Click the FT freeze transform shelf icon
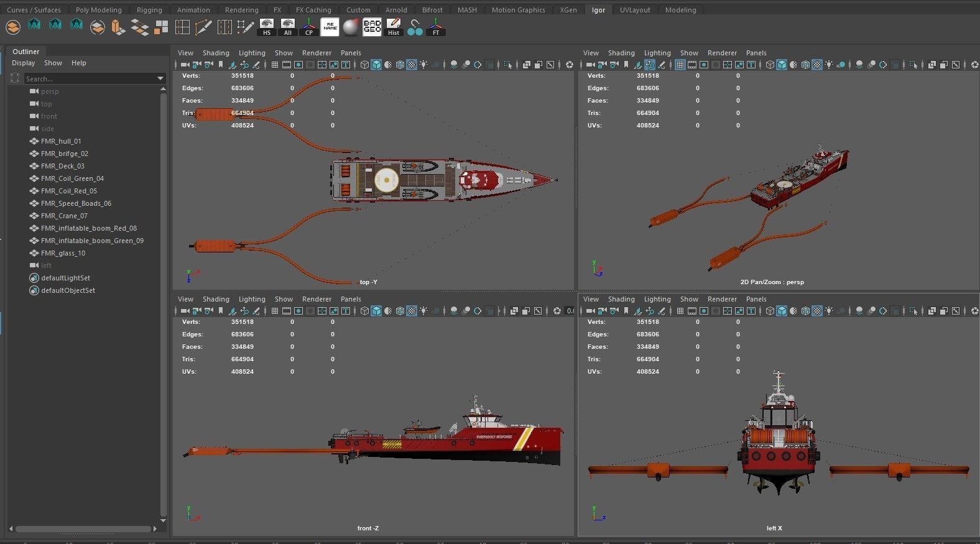Viewport: 980px width, 544px height. [436, 27]
